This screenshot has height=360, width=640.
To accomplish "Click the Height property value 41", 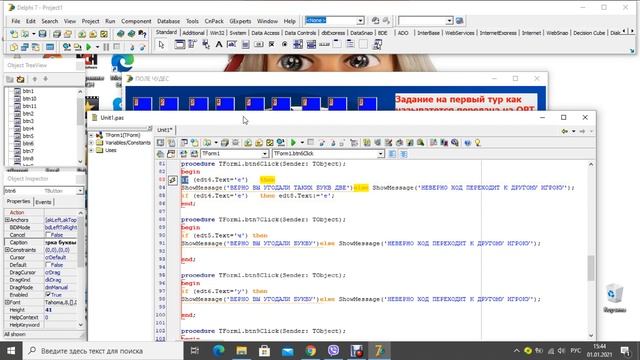I will (x=60, y=310).
